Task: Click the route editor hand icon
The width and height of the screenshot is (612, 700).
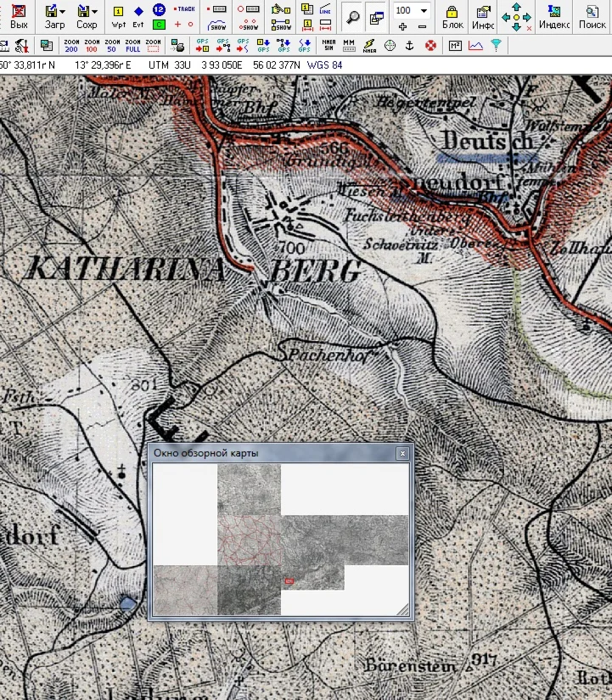Action: pyautogui.click(x=281, y=9)
